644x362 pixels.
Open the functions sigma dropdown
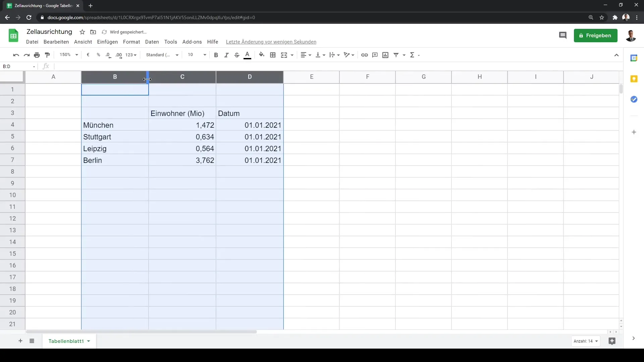click(415, 55)
